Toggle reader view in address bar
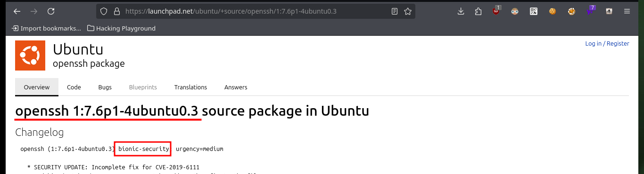This screenshot has height=174, width=644. (x=395, y=11)
